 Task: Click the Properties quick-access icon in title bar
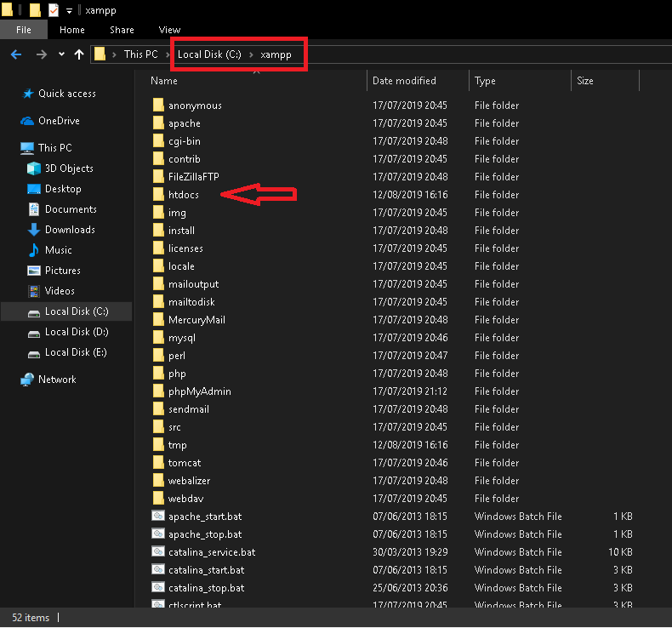point(53,9)
